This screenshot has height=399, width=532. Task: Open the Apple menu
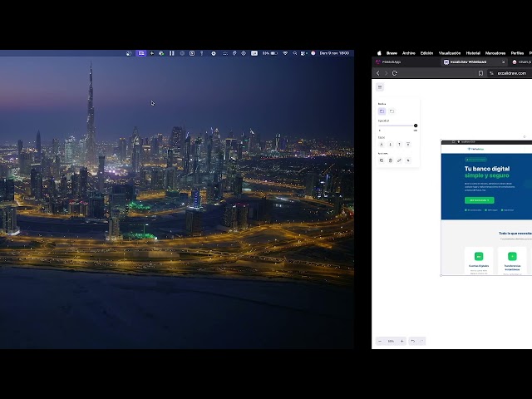(x=379, y=53)
